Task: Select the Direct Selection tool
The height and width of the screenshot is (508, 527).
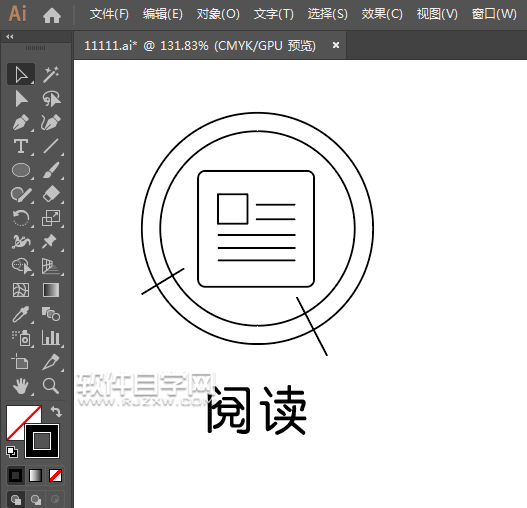Action: click(x=21, y=99)
